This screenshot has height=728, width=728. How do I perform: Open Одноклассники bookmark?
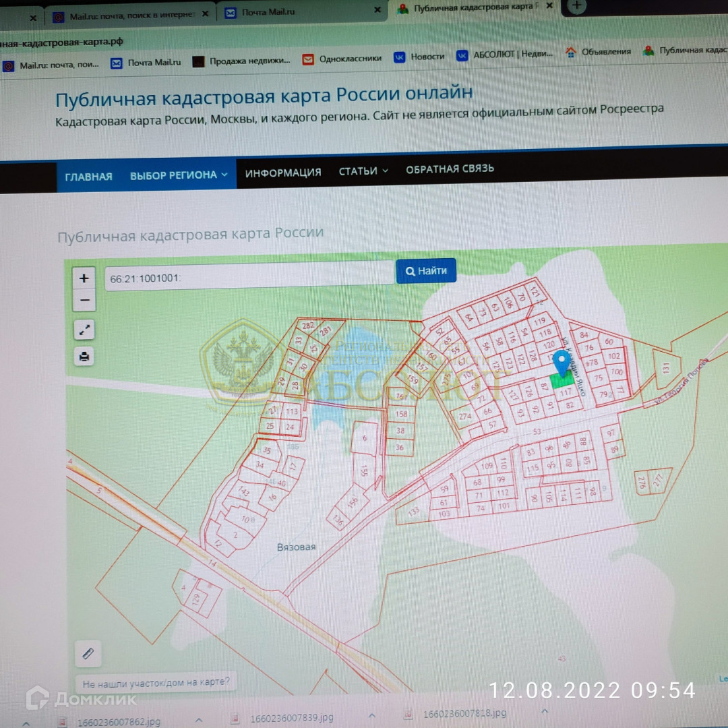click(x=342, y=59)
